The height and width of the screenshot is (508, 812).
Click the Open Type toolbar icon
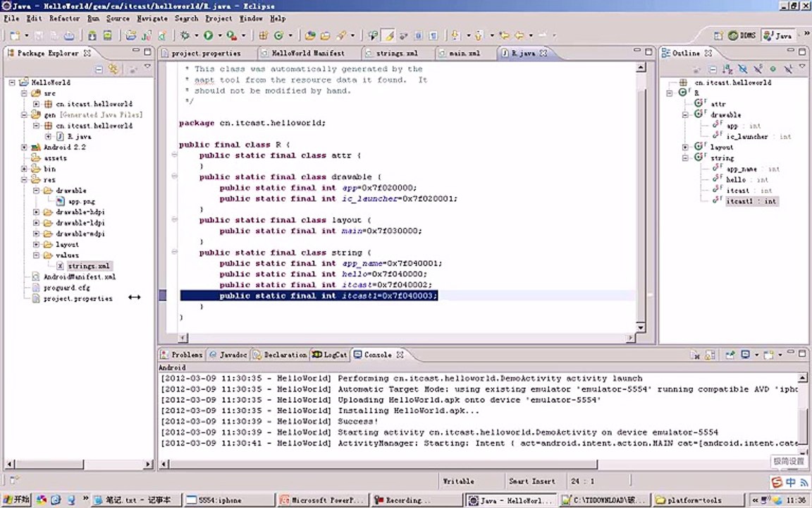(x=309, y=35)
